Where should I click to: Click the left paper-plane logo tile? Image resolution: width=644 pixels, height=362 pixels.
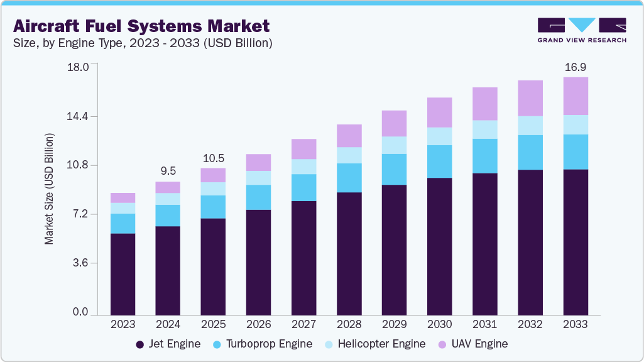(551, 25)
